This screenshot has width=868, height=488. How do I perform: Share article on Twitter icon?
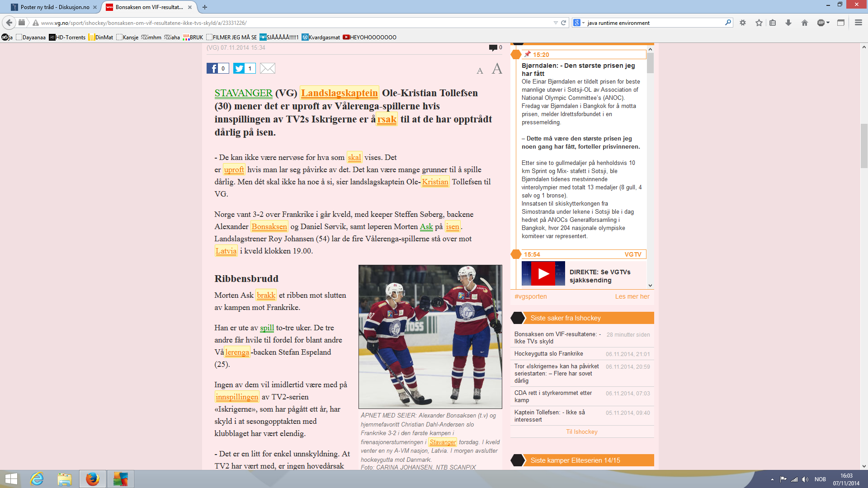(244, 68)
